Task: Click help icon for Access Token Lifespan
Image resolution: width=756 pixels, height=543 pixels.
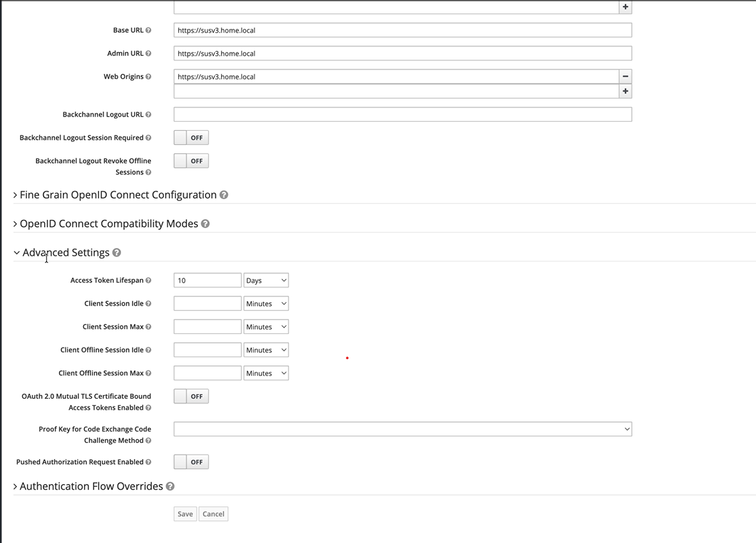Action: click(x=149, y=281)
